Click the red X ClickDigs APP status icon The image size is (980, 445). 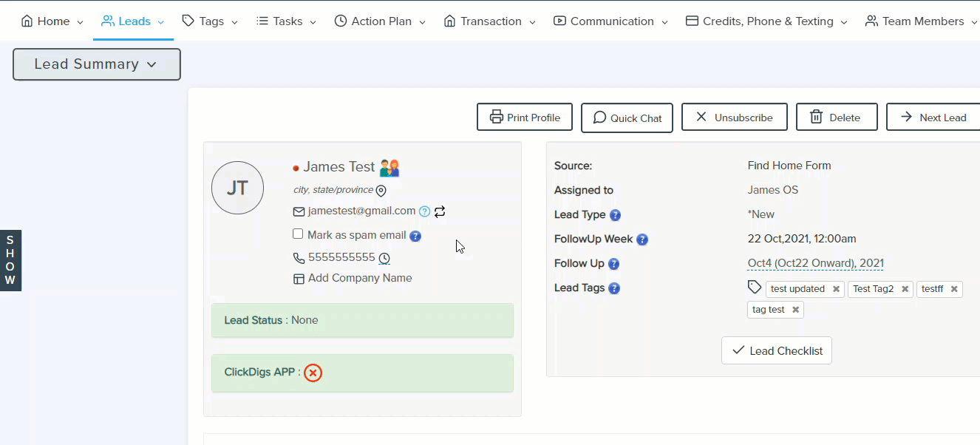point(313,373)
